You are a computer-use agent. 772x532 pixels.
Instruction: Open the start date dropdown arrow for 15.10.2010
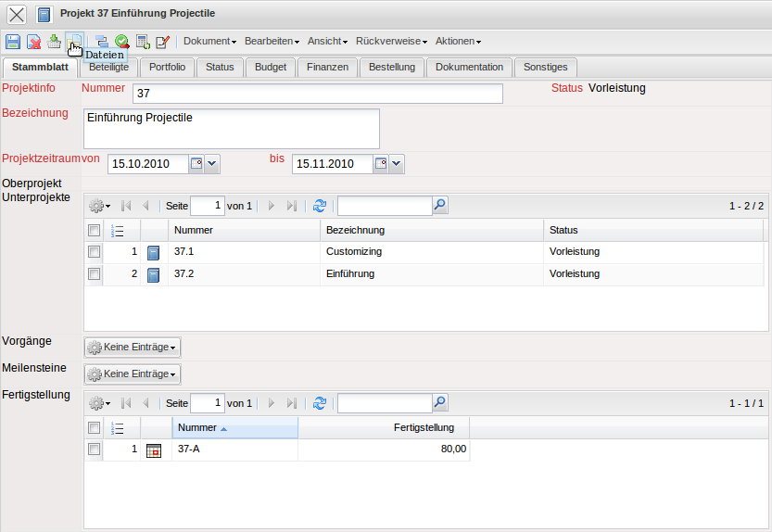(x=212, y=164)
